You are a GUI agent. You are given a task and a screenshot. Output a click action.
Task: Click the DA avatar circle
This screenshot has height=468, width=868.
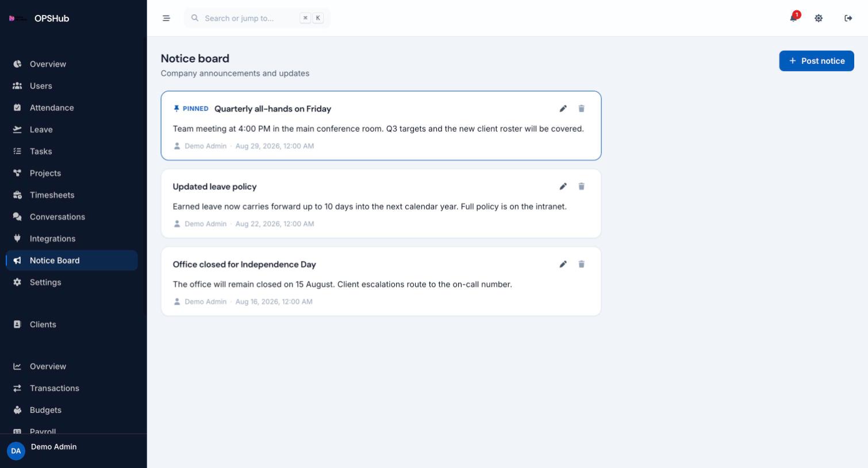[16, 451]
